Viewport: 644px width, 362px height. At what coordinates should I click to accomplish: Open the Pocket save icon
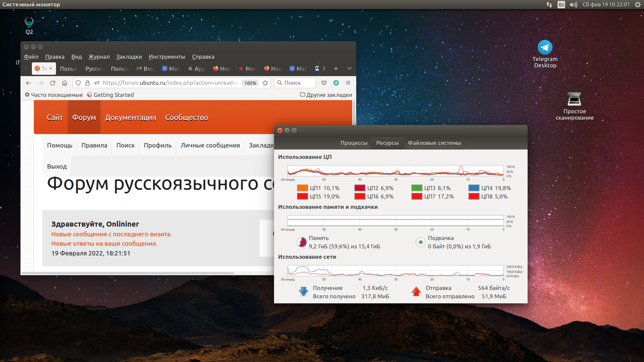pos(324,83)
